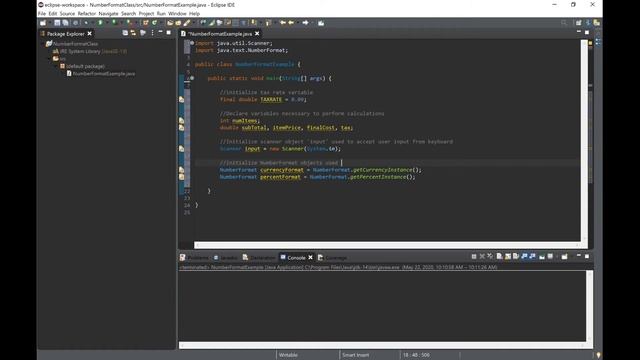Switch to the Javadoc tab

coord(225,258)
